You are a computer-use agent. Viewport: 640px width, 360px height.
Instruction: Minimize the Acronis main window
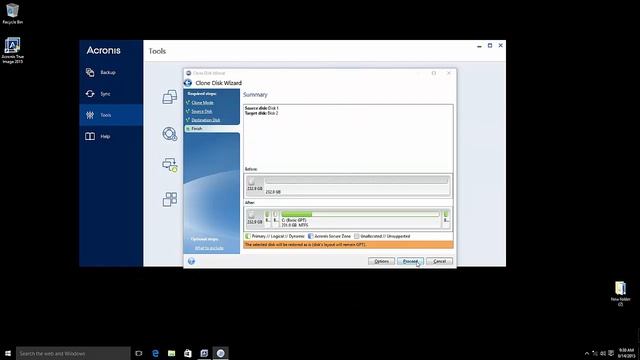pos(479,46)
